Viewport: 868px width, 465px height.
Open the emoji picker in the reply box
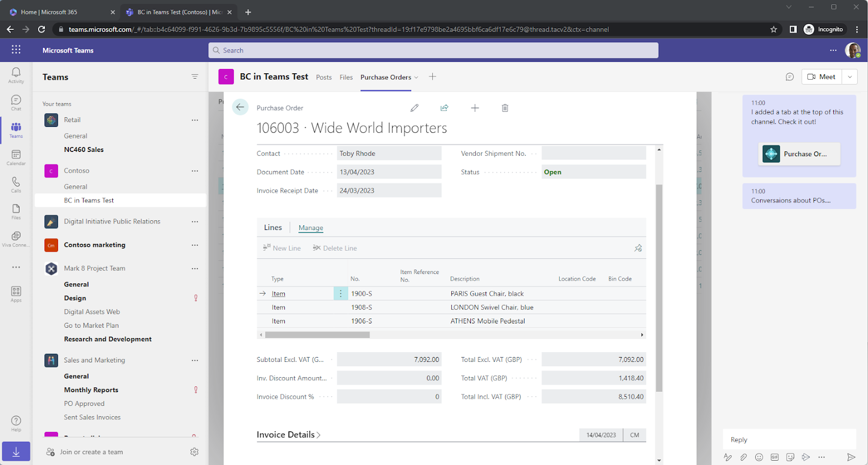[x=759, y=457]
